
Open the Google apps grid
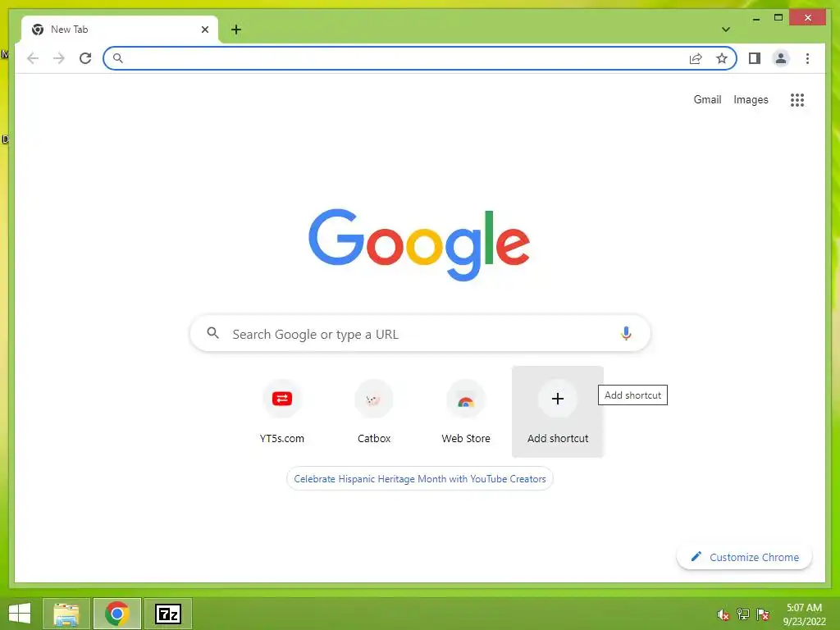[x=797, y=99]
